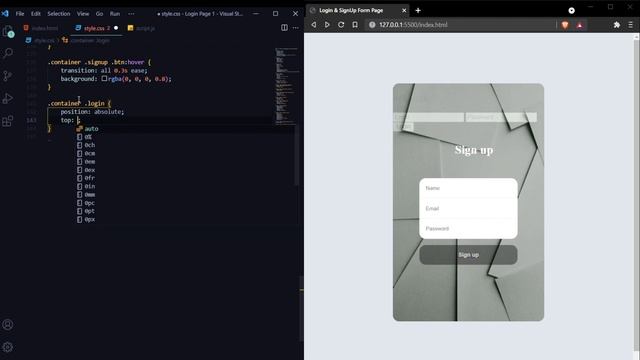Image resolution: width=640 pixels, height=360 pixels.
Task: Open the Accounts menu in the activity bar
Action: pyautogui.click(x=8, y=324)
